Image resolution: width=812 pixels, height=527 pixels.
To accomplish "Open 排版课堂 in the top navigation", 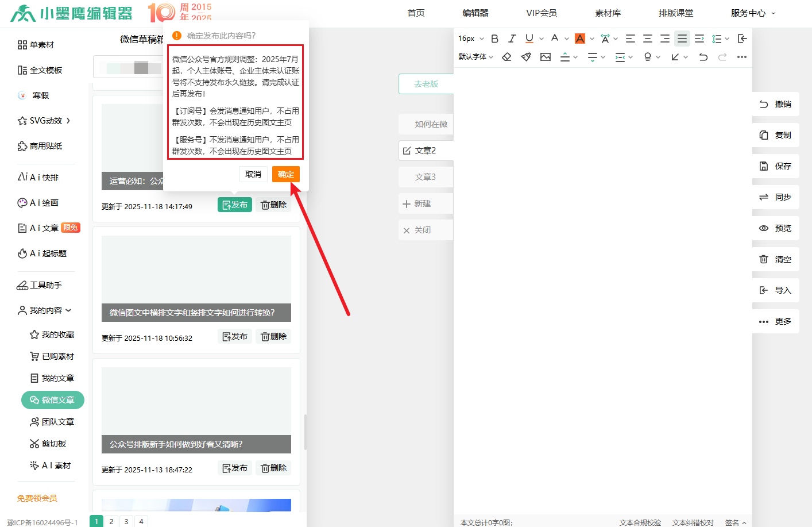I will point(676,13).
